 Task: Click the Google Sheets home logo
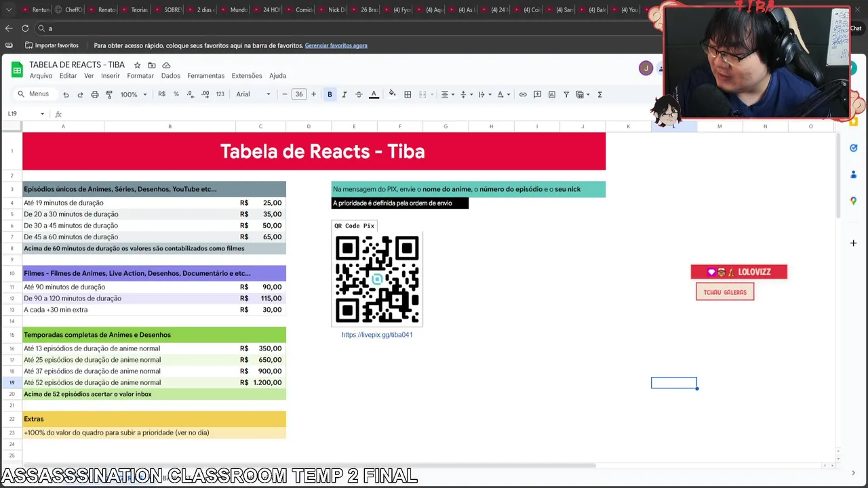pos(16,69)
